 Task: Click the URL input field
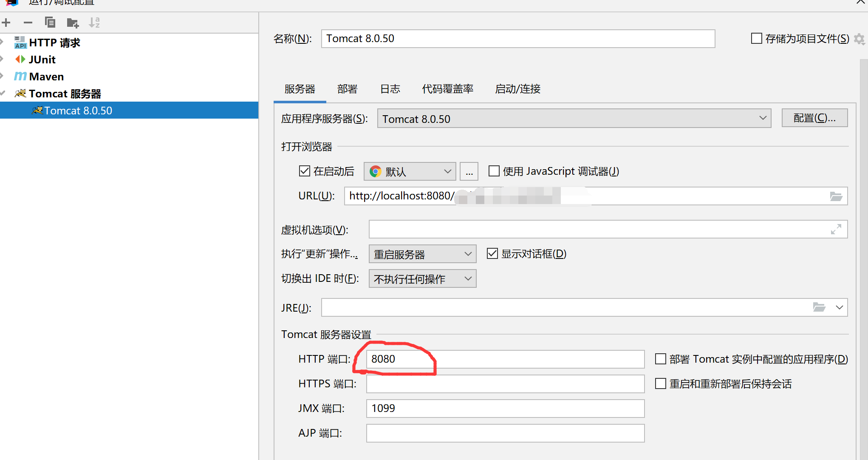pos(596,196)
